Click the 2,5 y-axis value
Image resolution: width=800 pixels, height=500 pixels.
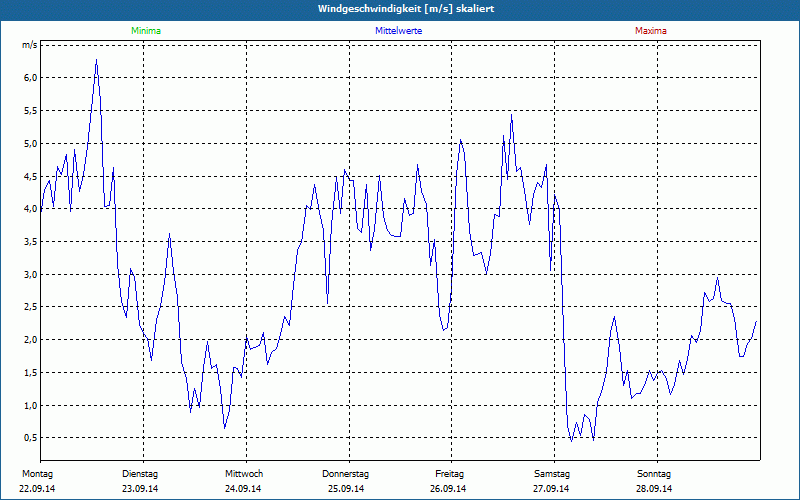tap(31, 307)
